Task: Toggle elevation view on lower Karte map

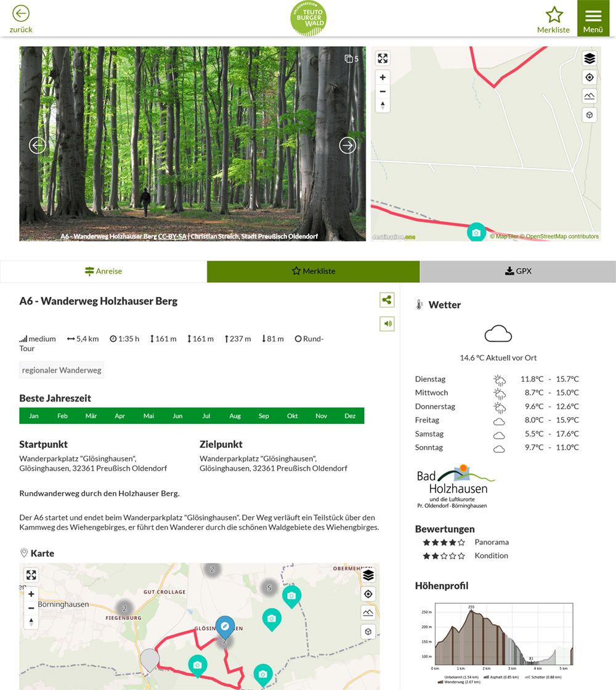Action: [x=368, y=613]
